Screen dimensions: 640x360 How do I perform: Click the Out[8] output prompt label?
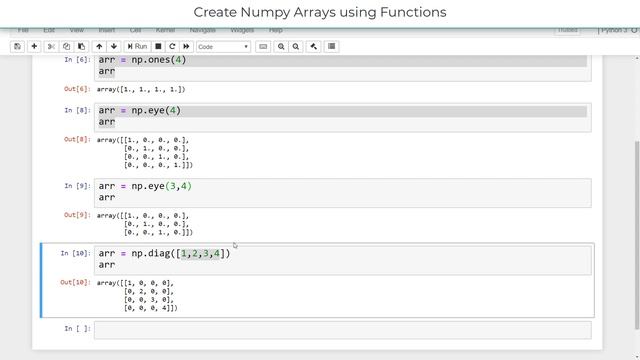pyautogui.click(x=77, y=139)
